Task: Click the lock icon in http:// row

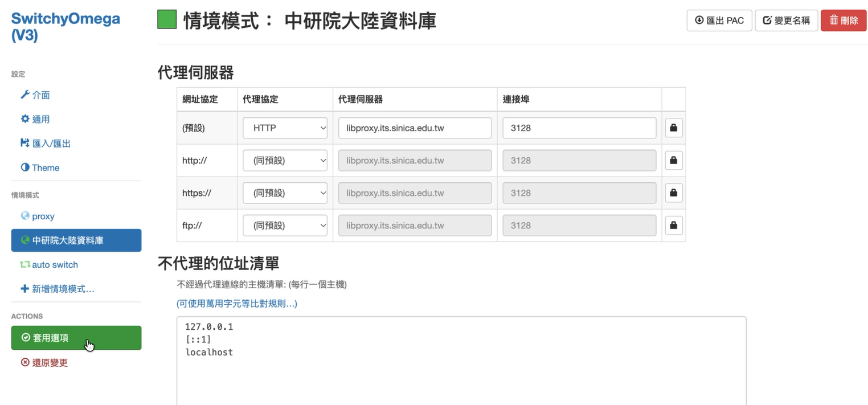Action: (674, 161)
